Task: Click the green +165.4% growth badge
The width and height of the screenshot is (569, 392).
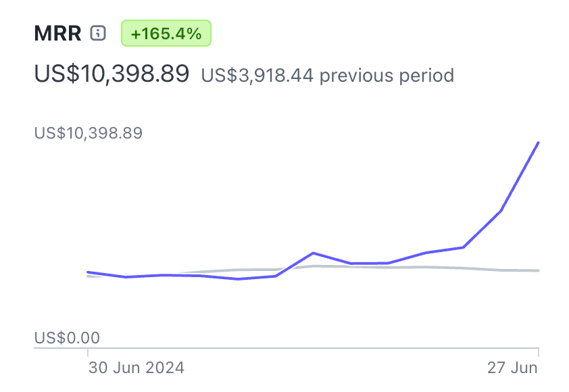Action: click(166, 33)
